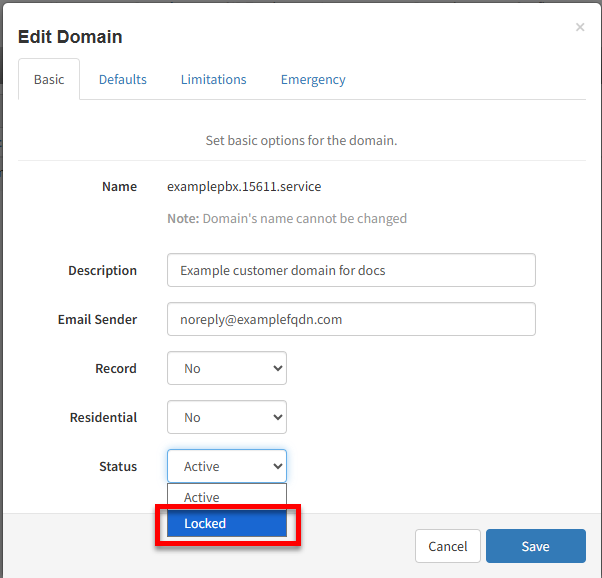Click the note about domain name
The image size is (602, 578).
287,219
